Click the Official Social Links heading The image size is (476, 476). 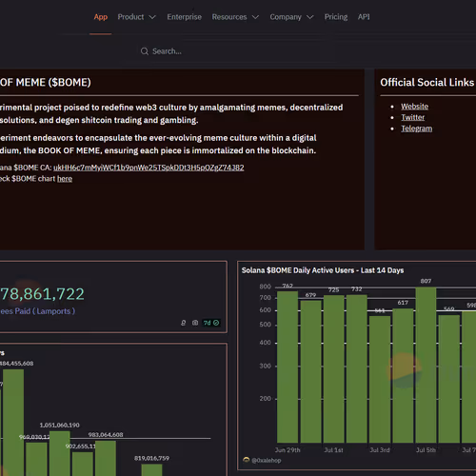click(427, 83)
